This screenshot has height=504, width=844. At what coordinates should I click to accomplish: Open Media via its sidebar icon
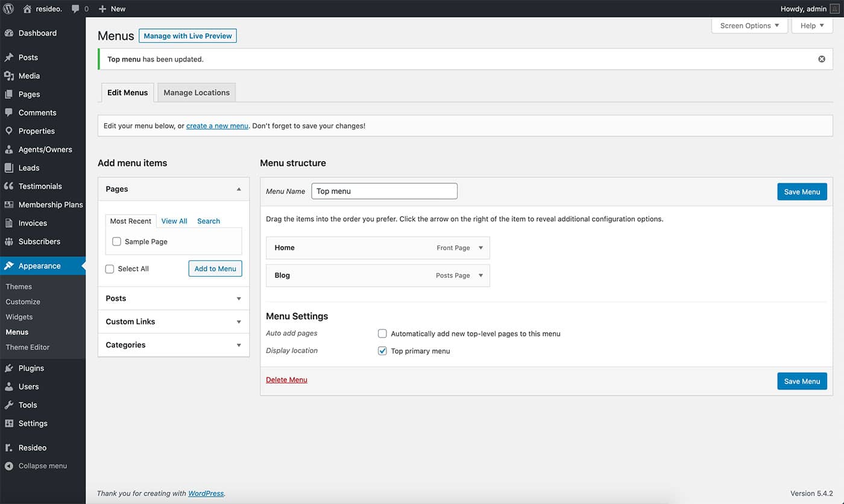9,76
